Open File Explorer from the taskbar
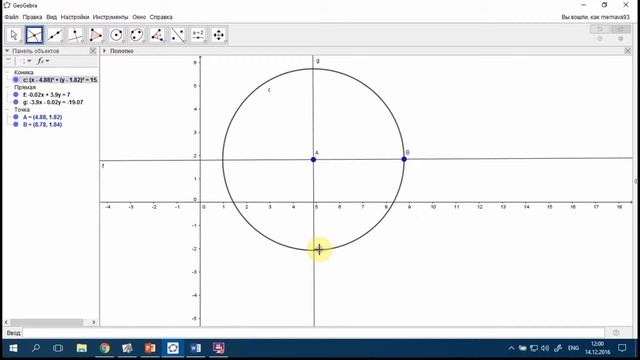 pyautogui.click(x=82, y=348)
